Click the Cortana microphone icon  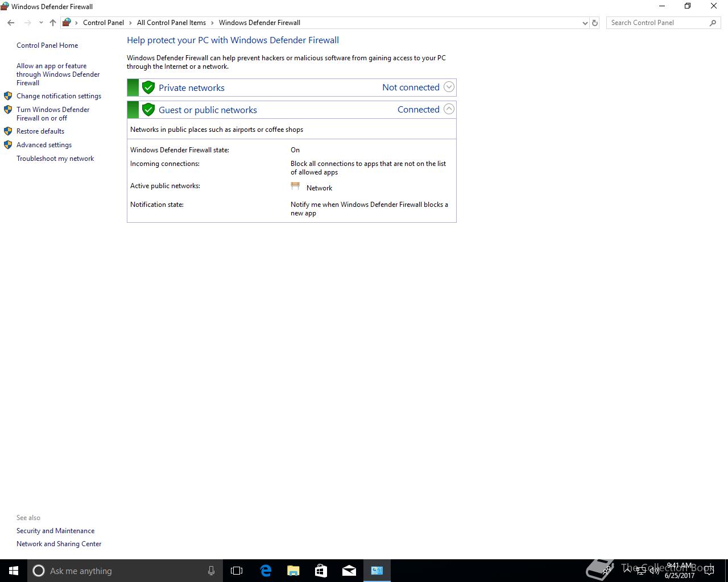coord(211,571)
